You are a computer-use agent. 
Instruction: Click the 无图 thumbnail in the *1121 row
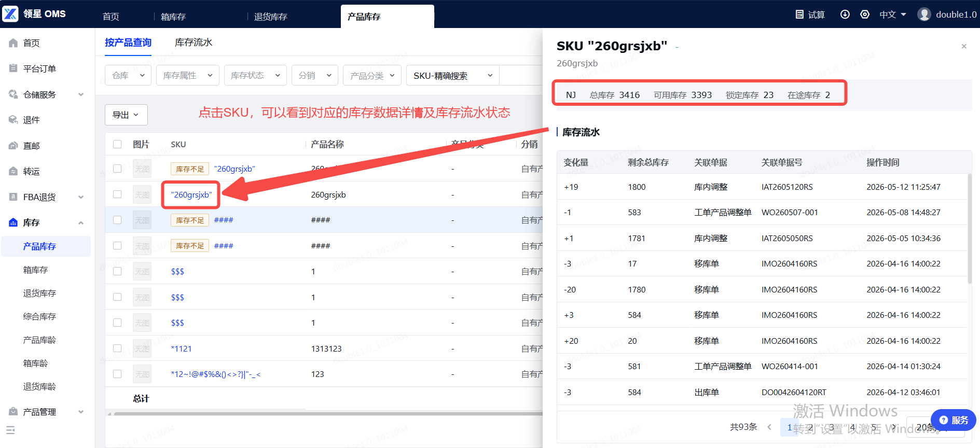coord(142,348)
